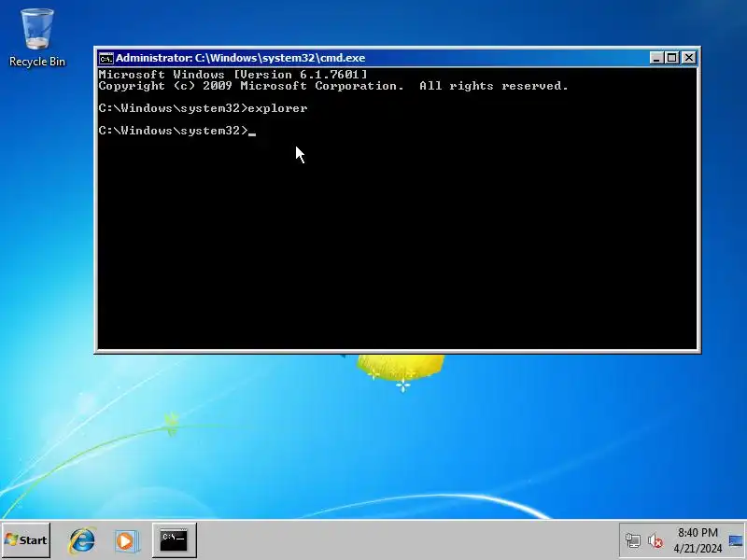The height and width of the screenshot is (560, 747).
Task: Open the clock showing 8:40 PM
Action: pos(698,532)
